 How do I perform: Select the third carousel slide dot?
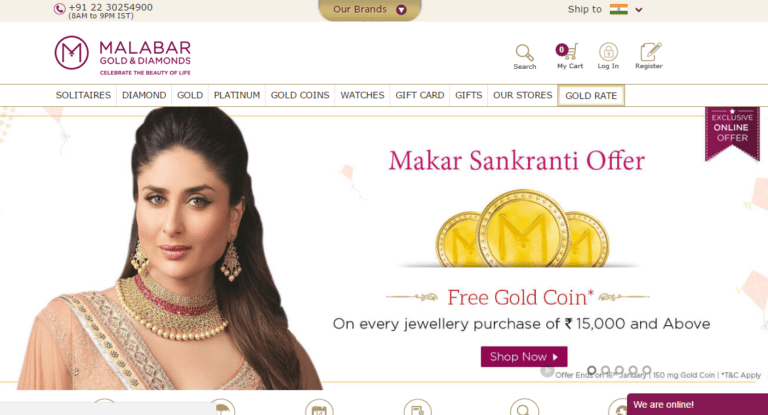pyautogui.click(x=619, y=370)
